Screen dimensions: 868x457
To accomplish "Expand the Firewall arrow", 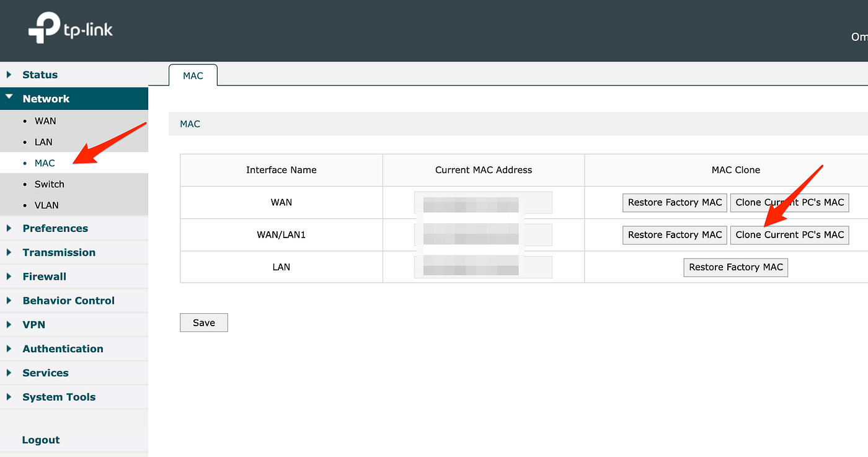I will pos(9,277).
